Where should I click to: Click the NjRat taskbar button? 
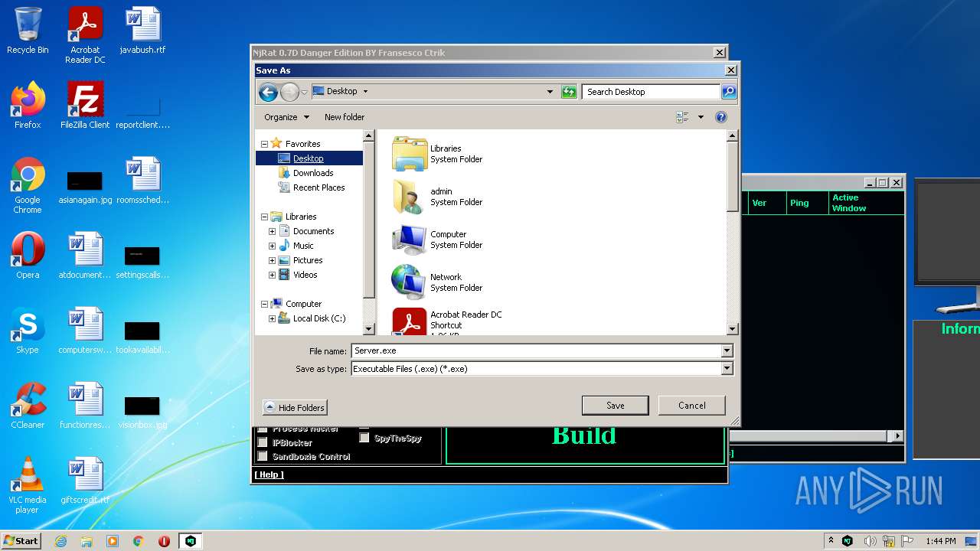coord(191,541)
